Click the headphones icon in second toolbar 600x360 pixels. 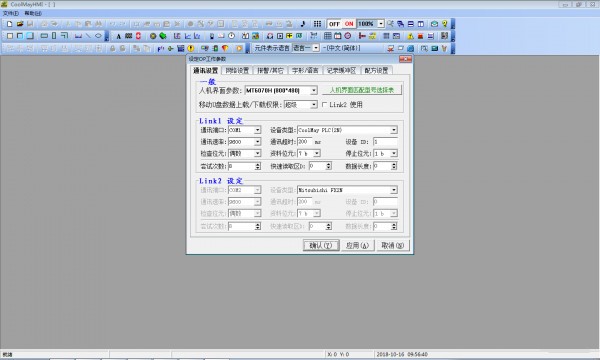click(x=270, y=36)
